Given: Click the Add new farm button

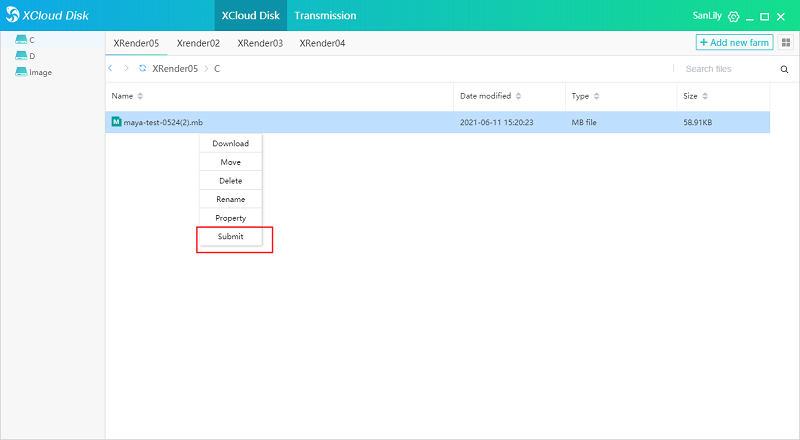Looking at the screenshot, I should click(734, 43).
